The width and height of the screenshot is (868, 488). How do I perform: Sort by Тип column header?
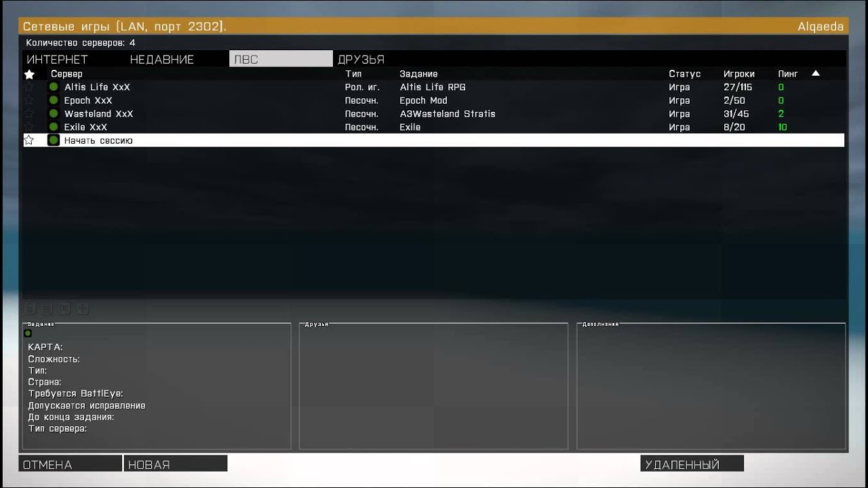click(353, 74)
